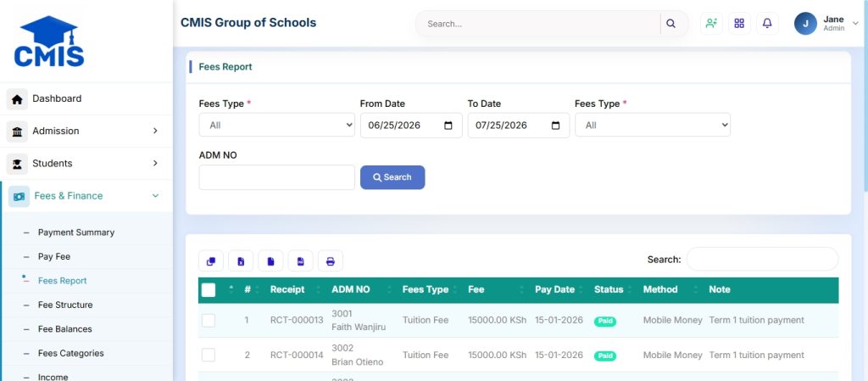868x381 pixels.
Task: Click the Dashboard home icon
Action: point(17,99)
